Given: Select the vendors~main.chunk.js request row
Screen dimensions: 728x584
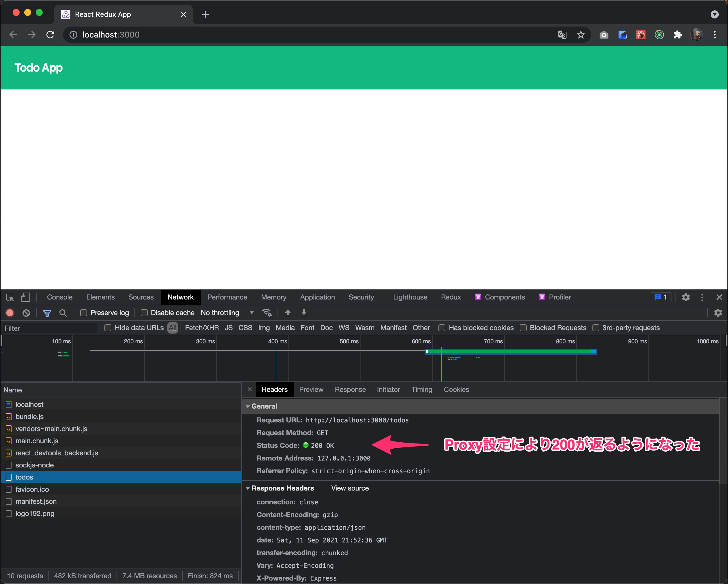Looking at the screenshot, I should click(121, 429).
